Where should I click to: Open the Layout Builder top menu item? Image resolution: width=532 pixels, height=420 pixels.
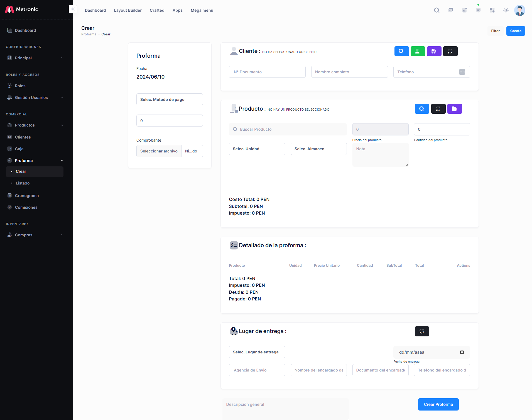click(x=128, y=10)
